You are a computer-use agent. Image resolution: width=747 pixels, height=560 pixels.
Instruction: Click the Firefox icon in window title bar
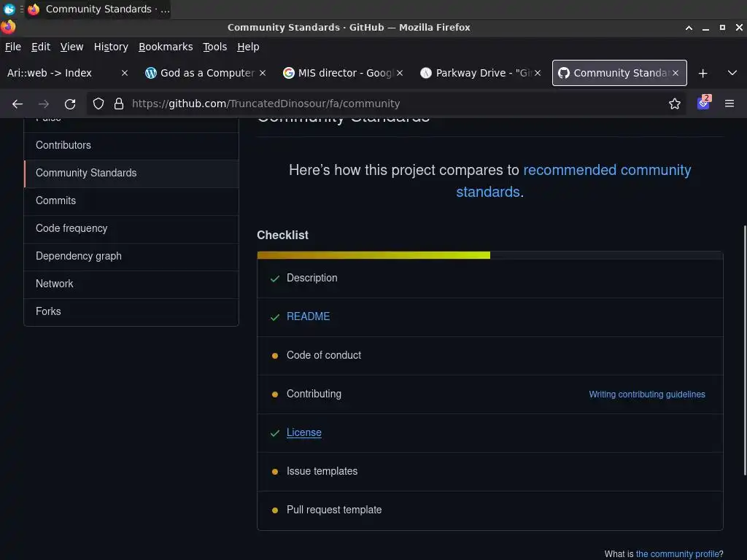click(x=8, y=27)
